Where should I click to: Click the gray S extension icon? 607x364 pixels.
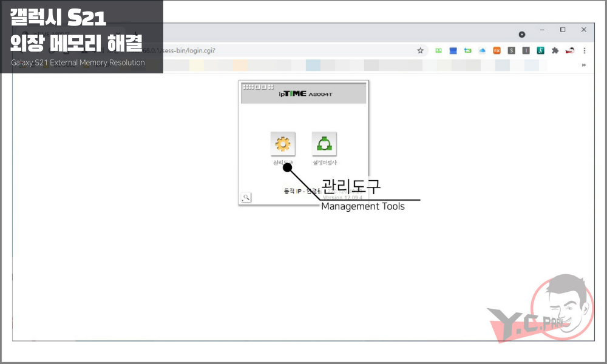[x=511, y=51]
